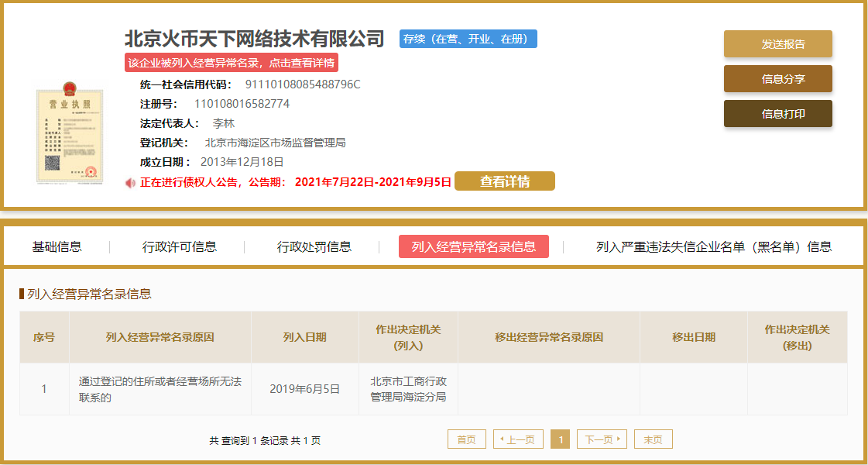Click the 作出决定机关(列入) column header
This screenshot has height=465, width=868.
pyautogui.click(x=409, y=337)
